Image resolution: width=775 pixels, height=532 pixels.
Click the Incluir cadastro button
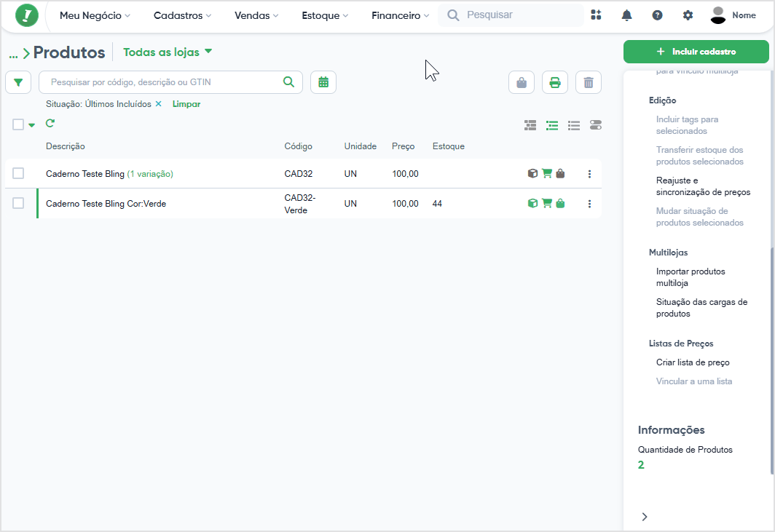point(696,52)
